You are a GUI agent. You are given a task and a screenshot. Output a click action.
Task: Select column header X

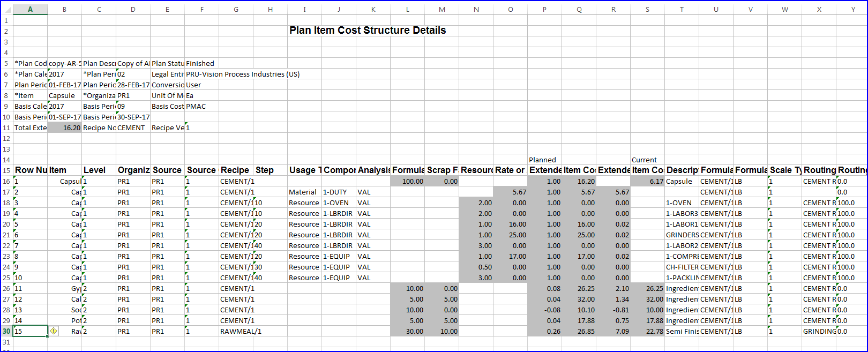tap(819, 10)
